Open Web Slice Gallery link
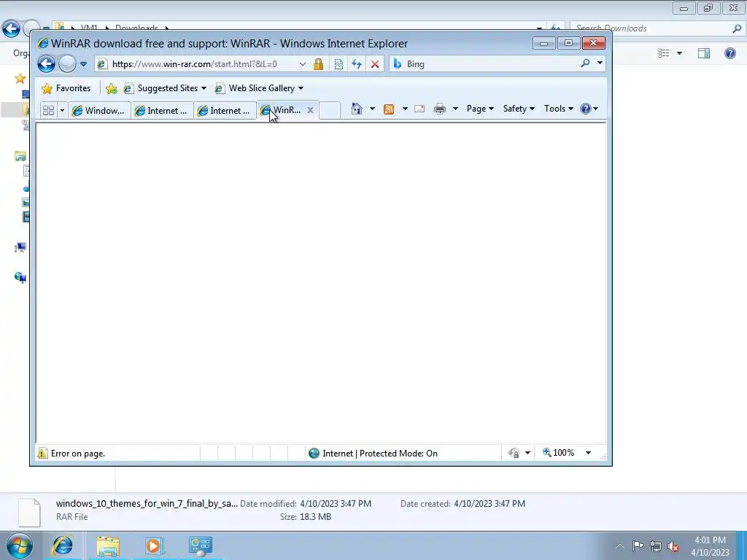The height and width of the screenshot is (560, 747). [x=259, y=88]
